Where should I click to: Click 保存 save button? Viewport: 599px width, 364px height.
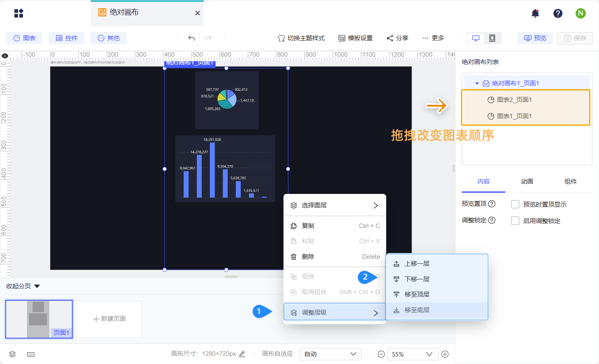pyautogui.click(x=575, y=38)
